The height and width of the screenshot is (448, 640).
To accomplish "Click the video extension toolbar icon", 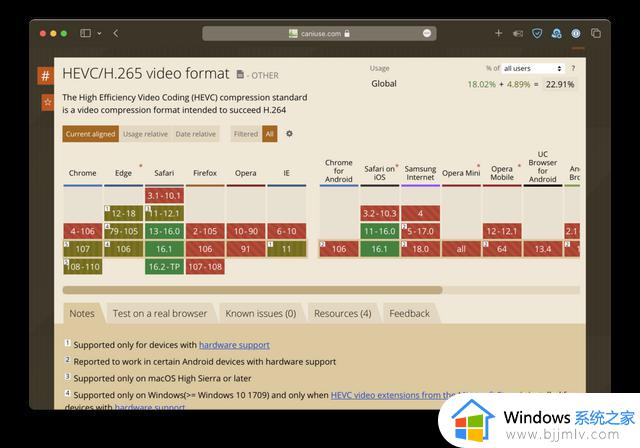I will (x=518, y=33).
